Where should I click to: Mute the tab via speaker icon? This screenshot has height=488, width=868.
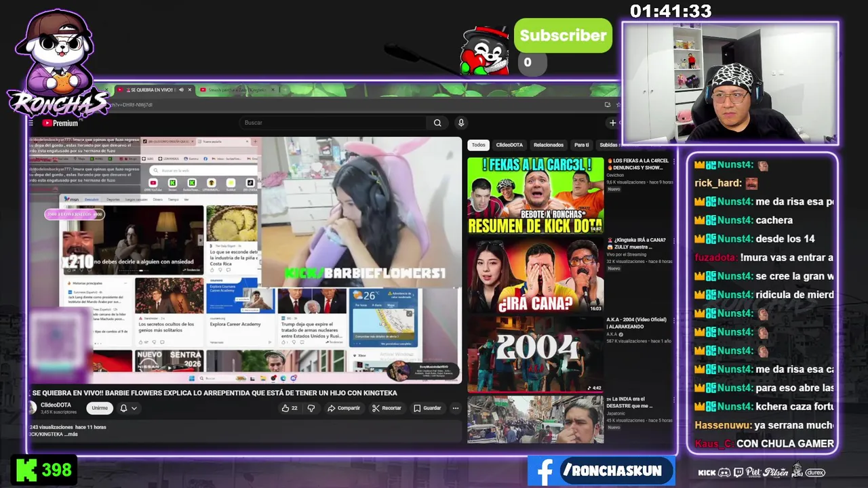[181, 89]
